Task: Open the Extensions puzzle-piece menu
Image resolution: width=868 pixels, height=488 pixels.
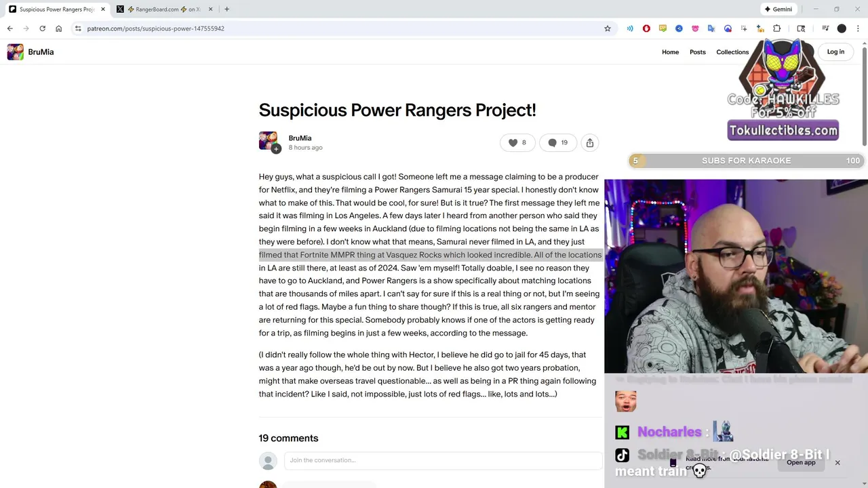Action: [x=777, y=28]
